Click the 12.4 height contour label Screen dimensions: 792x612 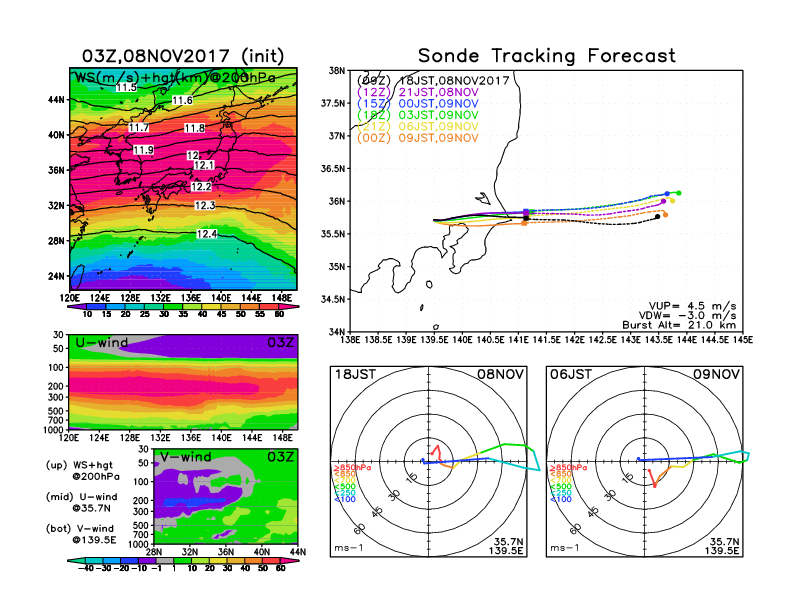click(x=207, y=234)
